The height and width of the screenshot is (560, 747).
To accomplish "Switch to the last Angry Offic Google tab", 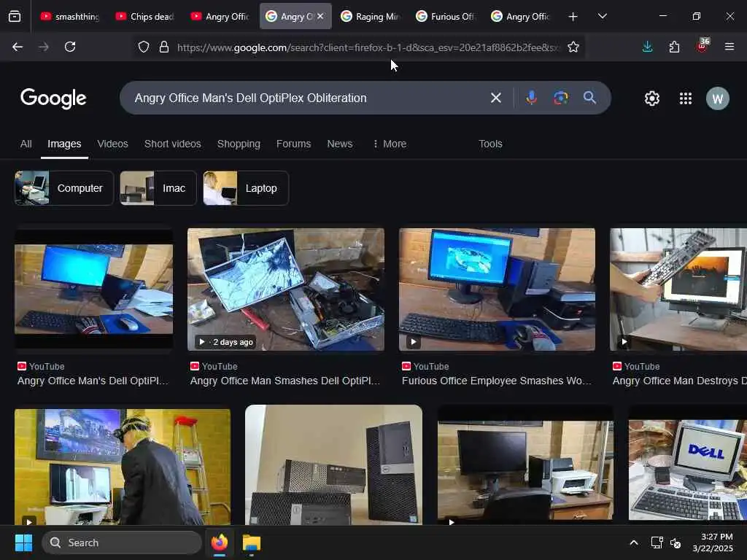I will click(x=521, y=17).
